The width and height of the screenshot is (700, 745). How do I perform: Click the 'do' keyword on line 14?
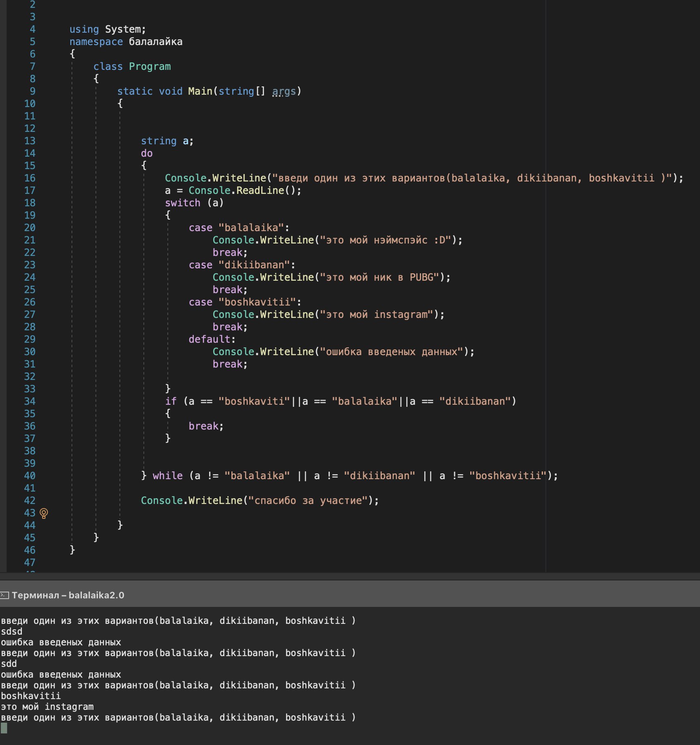(x=147, y=153)
